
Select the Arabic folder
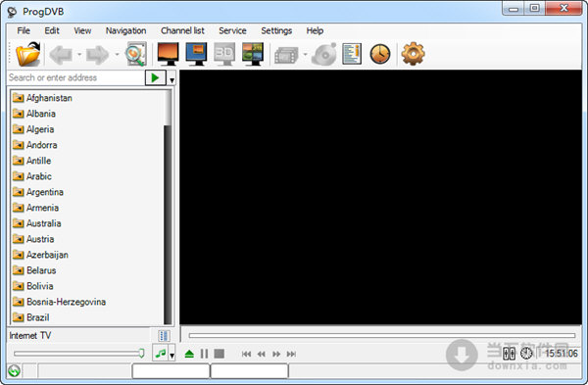pos(32,176)
